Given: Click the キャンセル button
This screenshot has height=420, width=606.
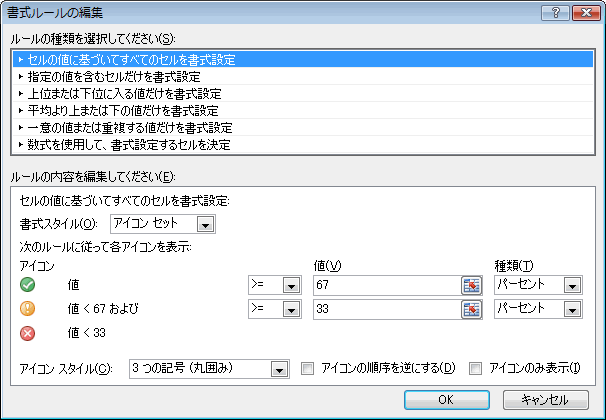Looking at the screenshot, I should tap(546, 400).
